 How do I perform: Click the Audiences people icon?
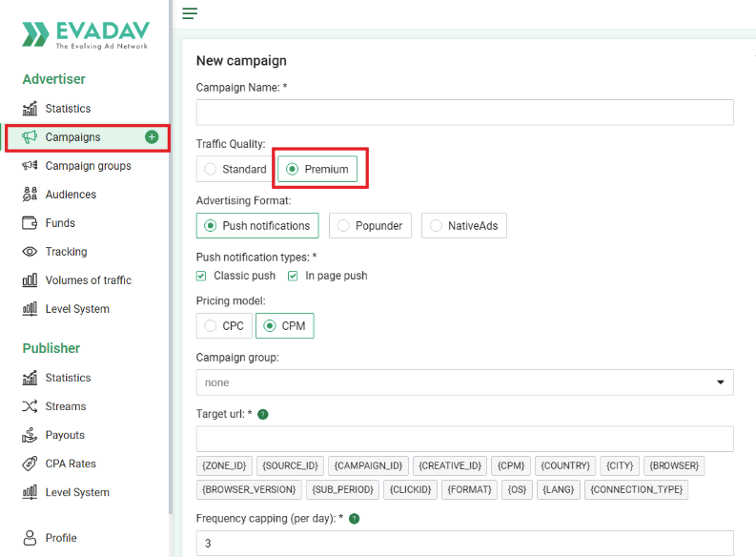pos(30,195)
